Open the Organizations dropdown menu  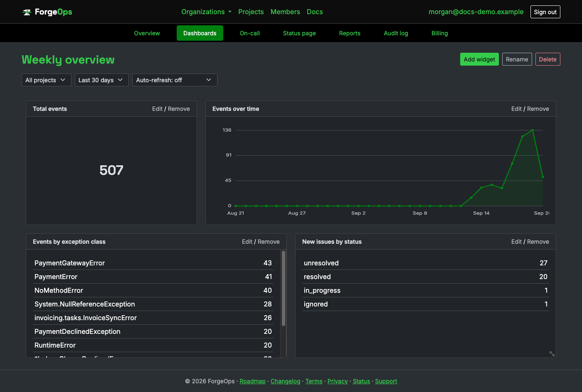(x=206, y=12)
